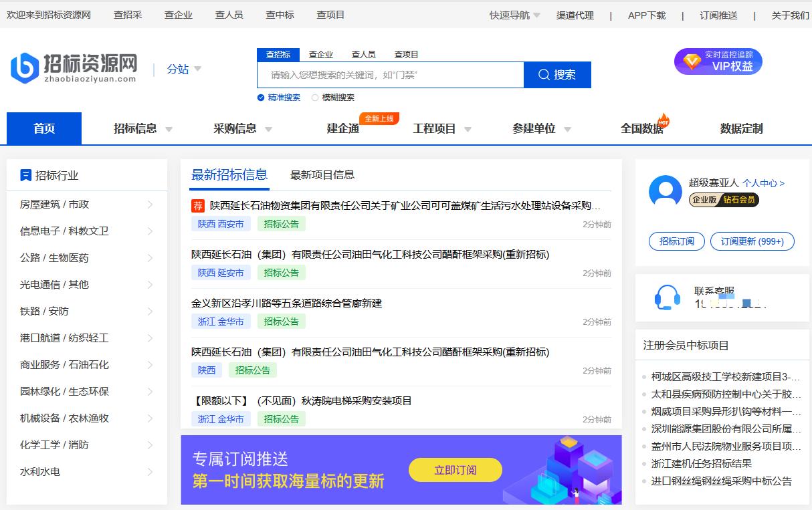Image resolution: width=812 pixels, height=510 pixels.
Task: Click the fire icon on 全国数据
Action: point(665,122)
